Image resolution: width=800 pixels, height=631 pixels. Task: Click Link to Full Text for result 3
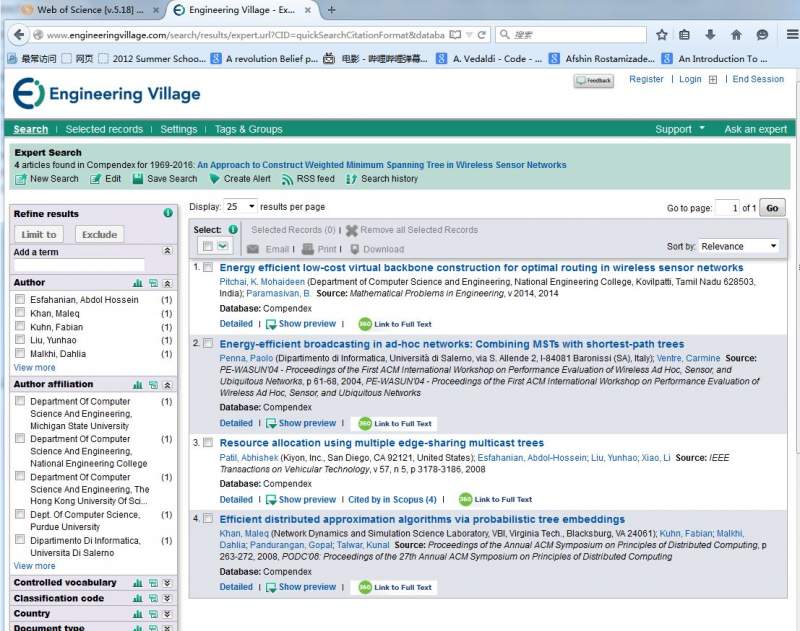[495, 499]
